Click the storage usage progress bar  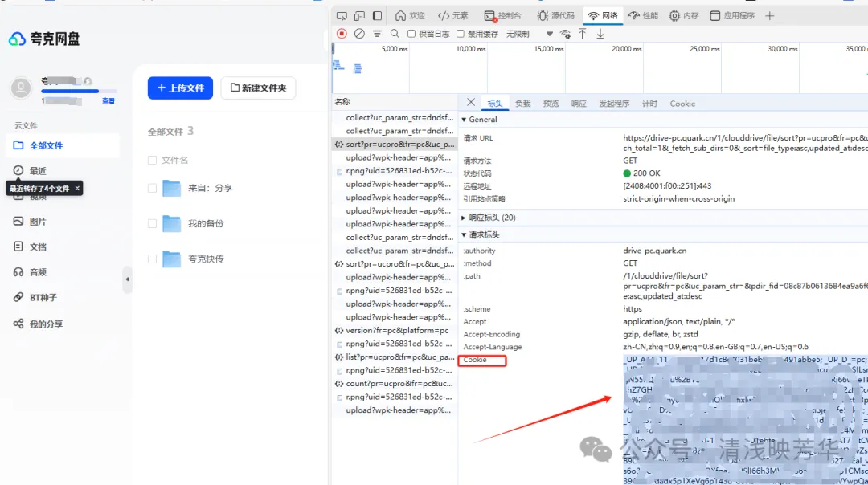79,91
